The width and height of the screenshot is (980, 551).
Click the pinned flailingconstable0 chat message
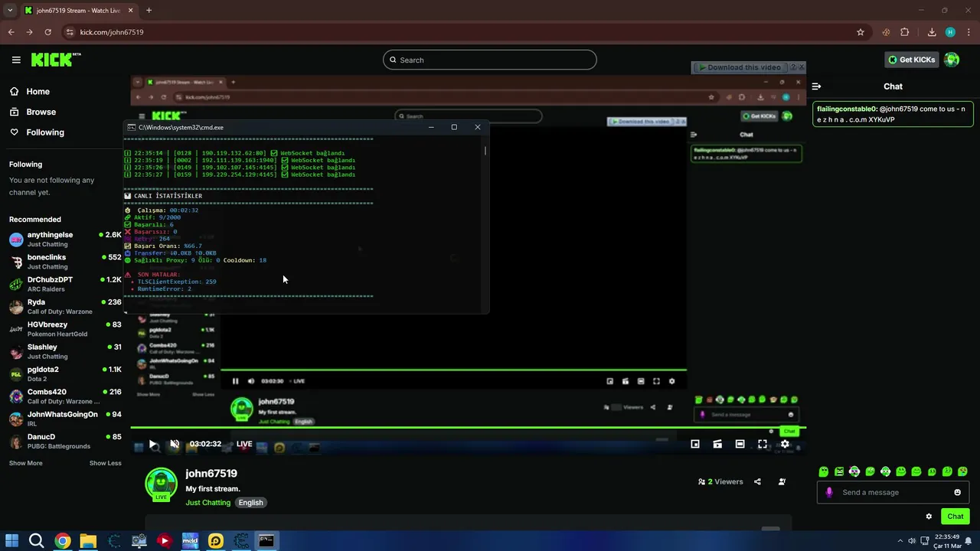coord(893,114)
